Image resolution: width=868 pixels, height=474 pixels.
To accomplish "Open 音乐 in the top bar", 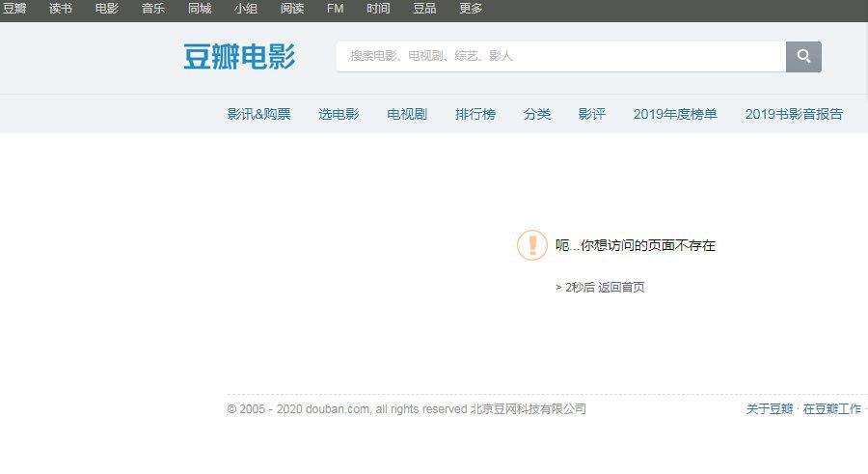I will 153,9.
